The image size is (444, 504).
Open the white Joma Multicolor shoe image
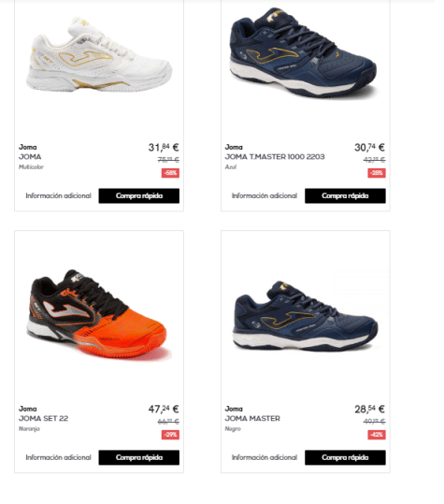(x=99, y=55)
